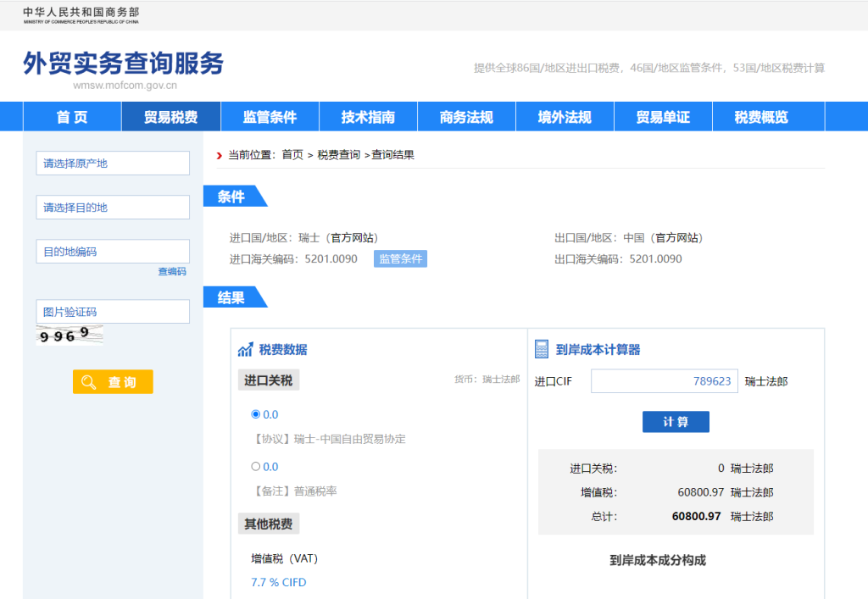Click the yellow 查询 search button
868x599 pixels.
tap(113, 381)
